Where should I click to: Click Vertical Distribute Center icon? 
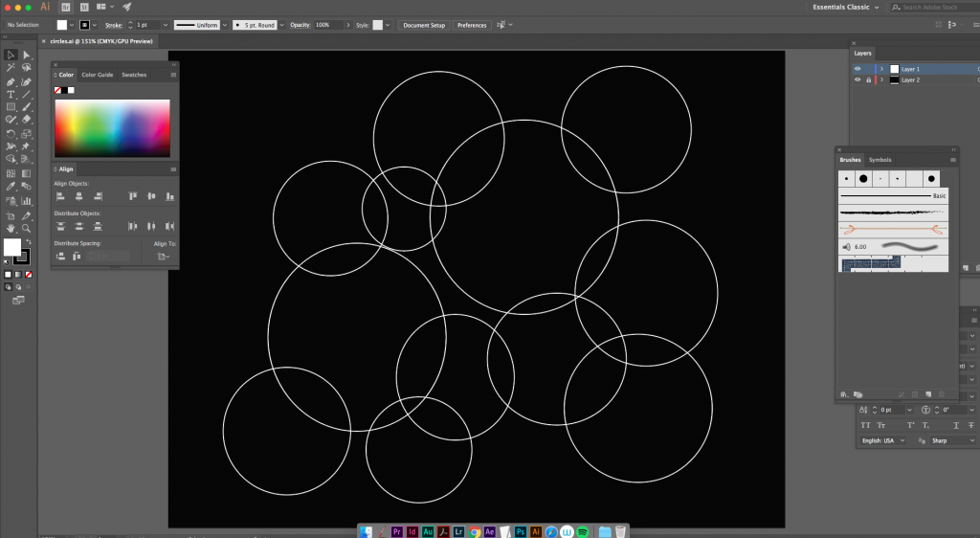(78, 226)
